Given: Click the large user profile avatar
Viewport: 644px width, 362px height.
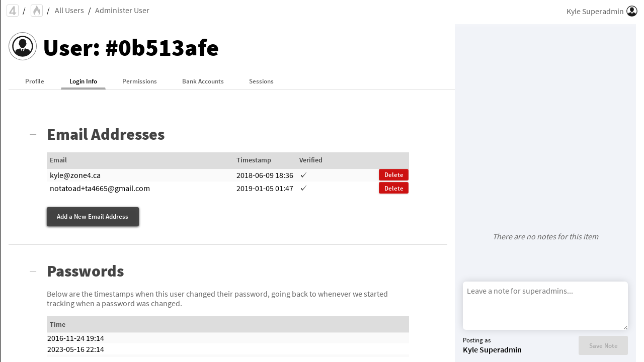Looking at the screenshot, I should pyautogui.click(x=23, y=46).
